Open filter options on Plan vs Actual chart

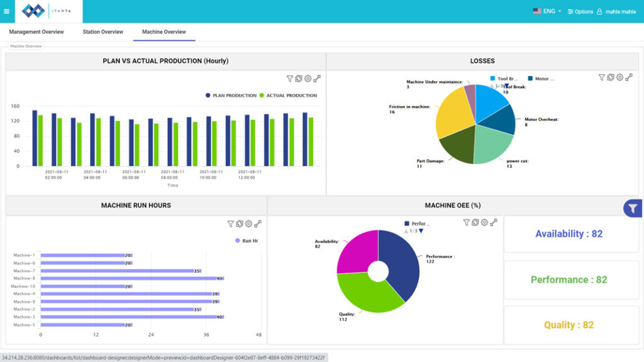[x=289, y=79]
